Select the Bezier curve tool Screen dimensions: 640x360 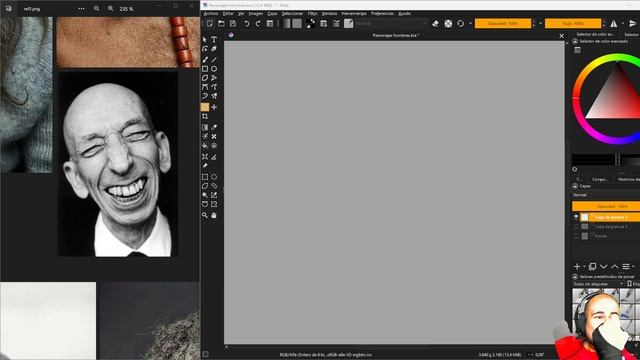point(205,87)
